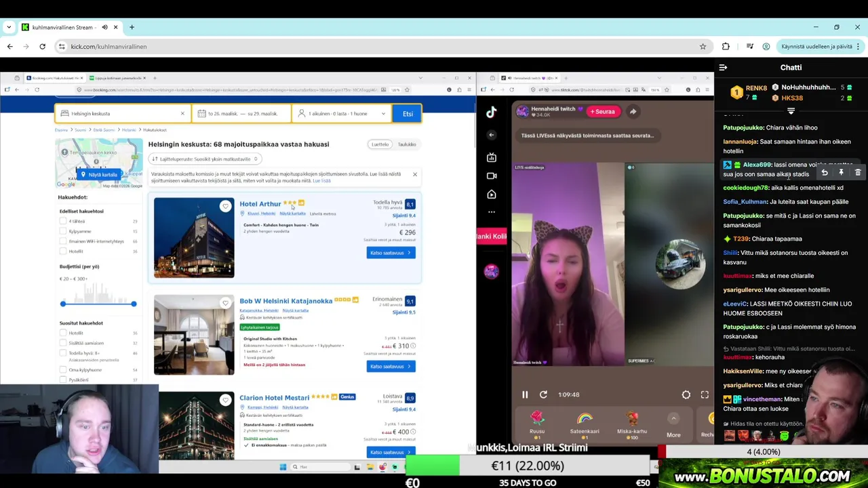This screenshot has width=868, height=488.
Task: Save Bob W Helsinki Katajanokka with heart
Action: click(225, 303)
